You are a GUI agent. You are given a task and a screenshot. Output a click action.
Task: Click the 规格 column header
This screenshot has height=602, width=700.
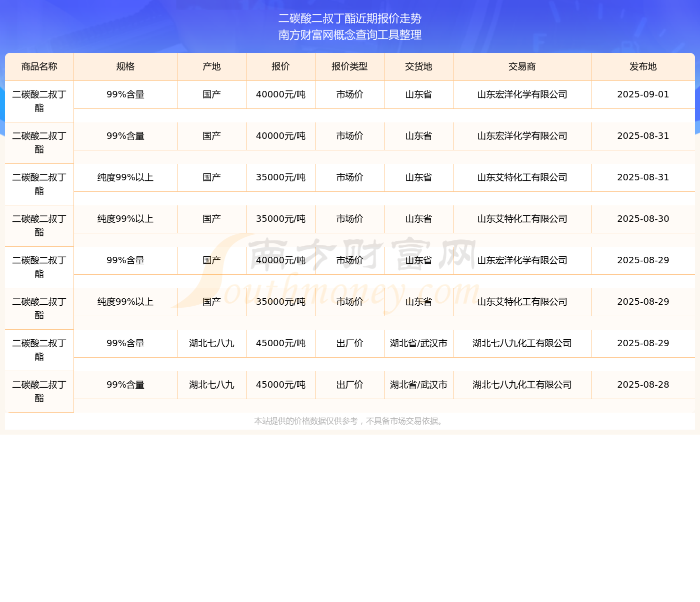pyautogui.click(x=125, y=66)
